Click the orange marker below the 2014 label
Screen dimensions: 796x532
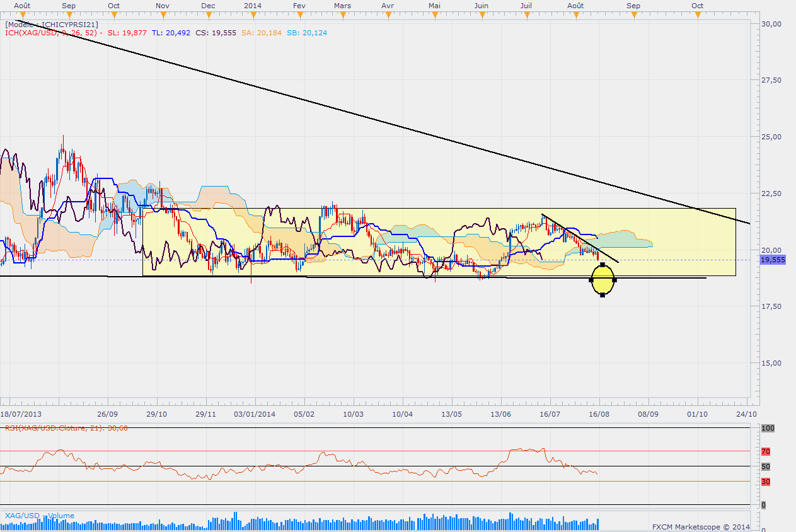click(254, 14)
